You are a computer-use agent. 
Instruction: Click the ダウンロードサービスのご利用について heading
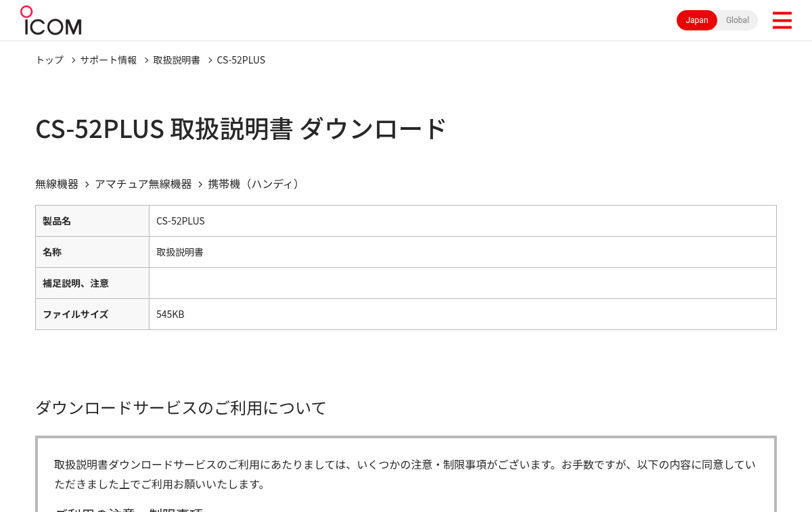pos(181,408)
